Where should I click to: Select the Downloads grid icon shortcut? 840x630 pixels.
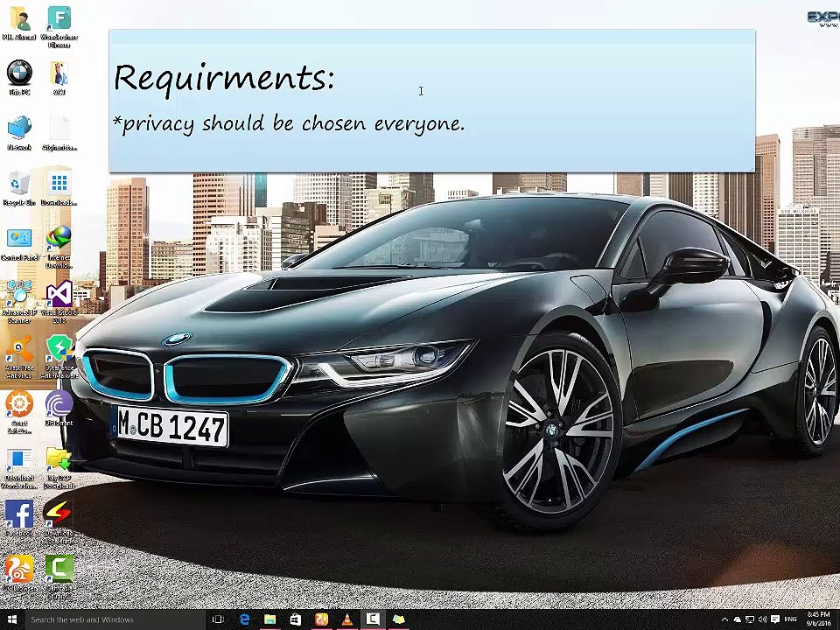coord(59,188)
